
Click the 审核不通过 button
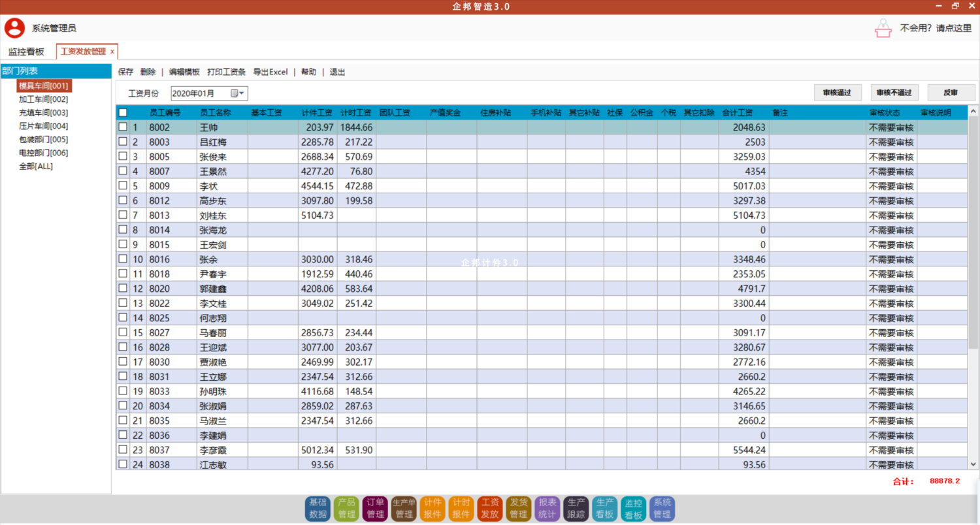(894, 93)
